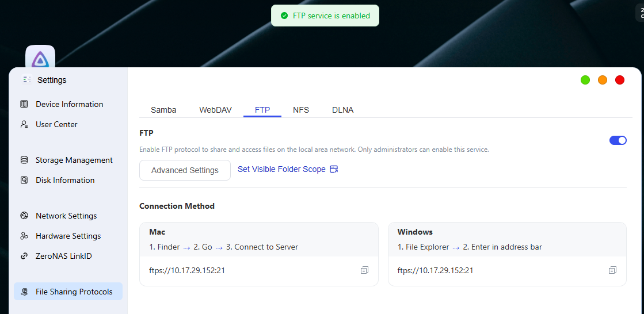
Task: Click the Windows File Explorer instructions
Action: 470,247
